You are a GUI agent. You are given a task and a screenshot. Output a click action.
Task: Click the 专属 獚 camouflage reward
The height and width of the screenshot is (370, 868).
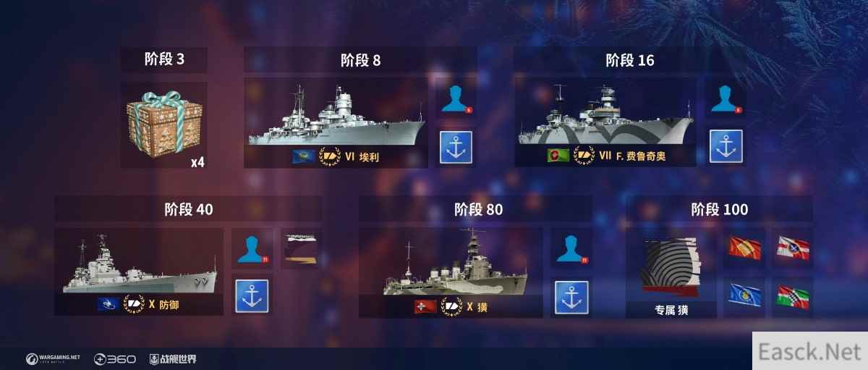pos(671,274)
